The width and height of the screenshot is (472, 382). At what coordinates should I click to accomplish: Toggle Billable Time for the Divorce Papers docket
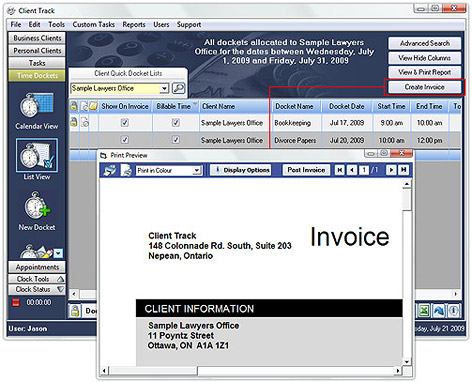[176, 140]
